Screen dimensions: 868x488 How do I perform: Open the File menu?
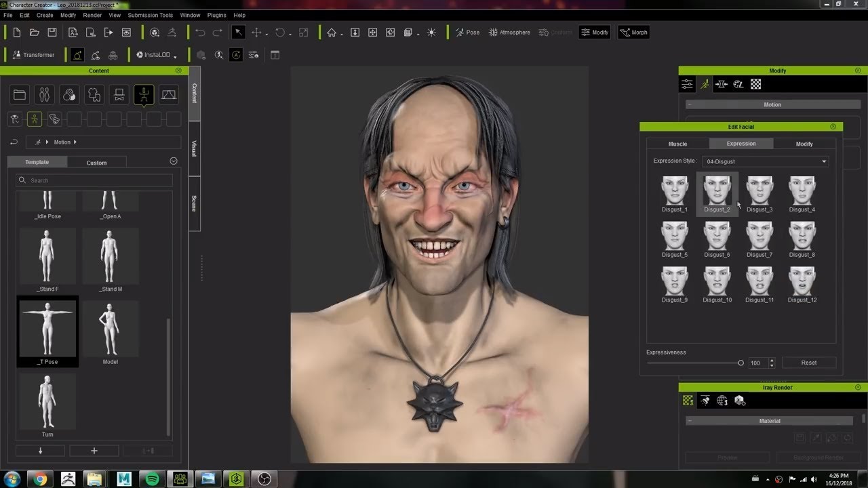click(8, 15)
